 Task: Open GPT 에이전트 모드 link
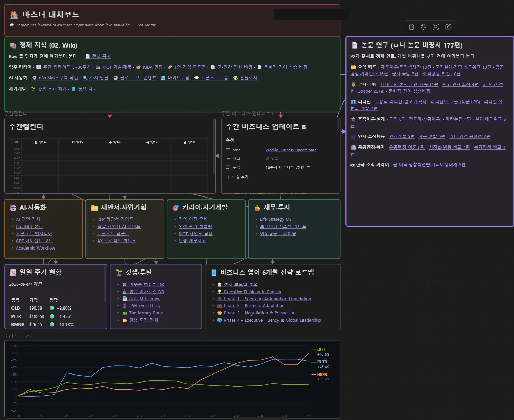[x=34, y=241]
